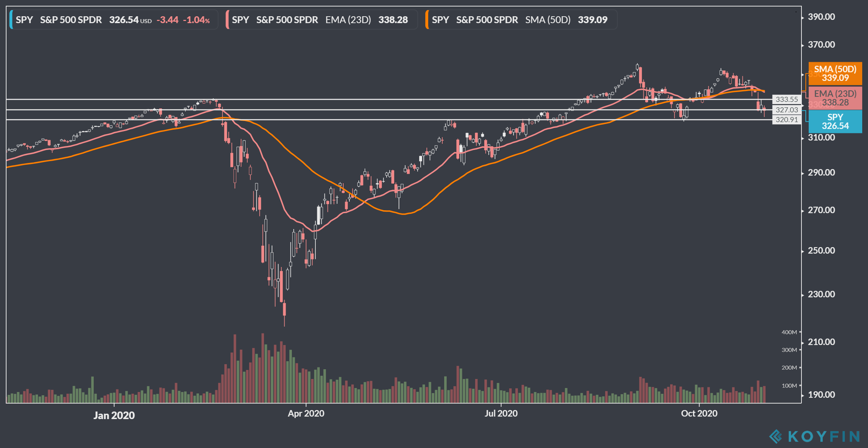Viewport: 868px width, 448px height.
Task: Click the -3.44 price change value
Action: click(167, 20)
